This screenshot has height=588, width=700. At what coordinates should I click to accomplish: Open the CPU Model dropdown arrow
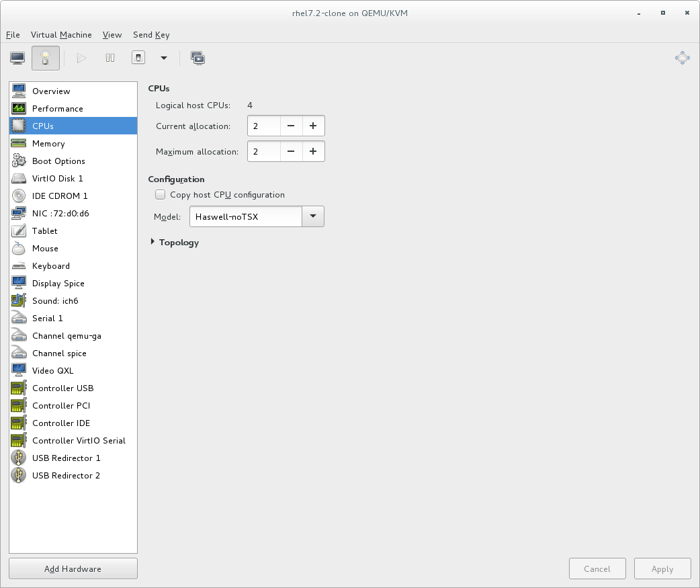[313, 216]
